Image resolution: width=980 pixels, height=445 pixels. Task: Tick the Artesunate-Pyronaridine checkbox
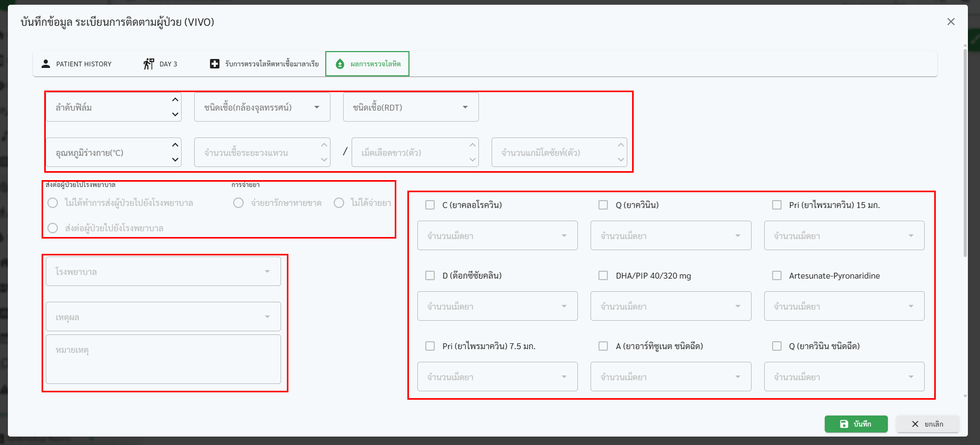pos(776,275)
